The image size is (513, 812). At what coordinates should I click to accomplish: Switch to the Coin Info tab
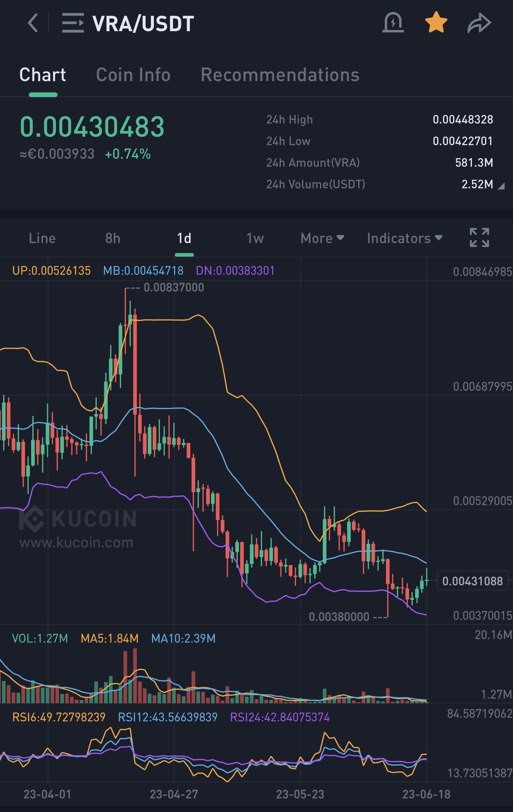[133, 75]
